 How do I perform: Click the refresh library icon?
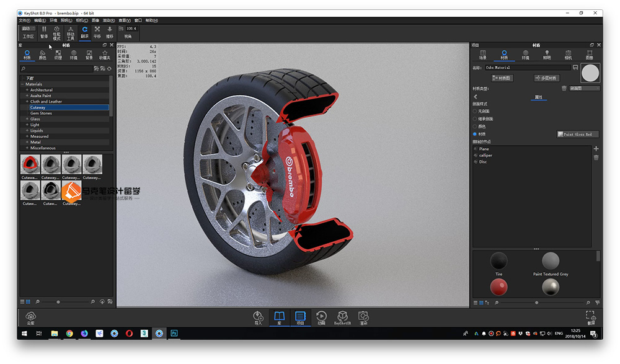[110, 69]
